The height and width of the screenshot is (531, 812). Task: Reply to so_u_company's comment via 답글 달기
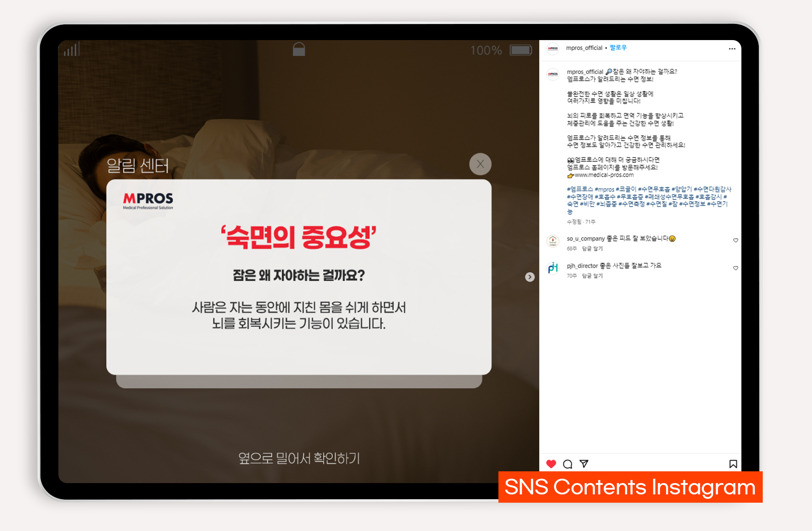(x=592, y=249)
